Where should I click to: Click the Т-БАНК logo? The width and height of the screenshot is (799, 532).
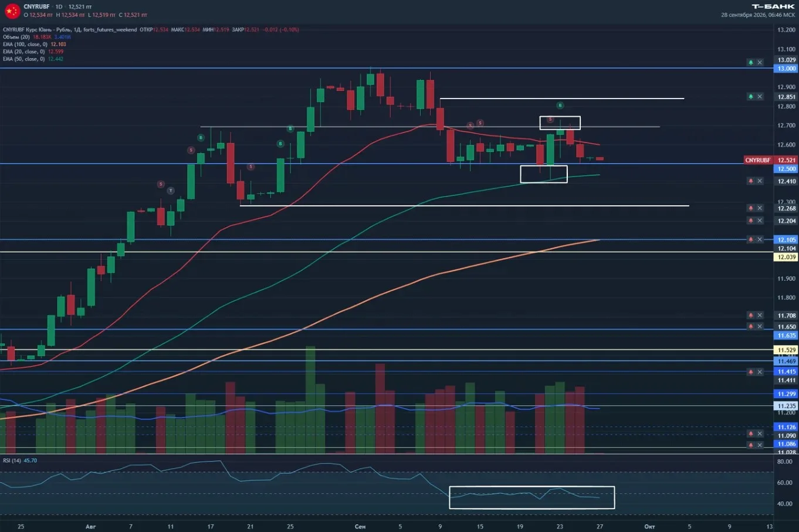click(773, 6)
